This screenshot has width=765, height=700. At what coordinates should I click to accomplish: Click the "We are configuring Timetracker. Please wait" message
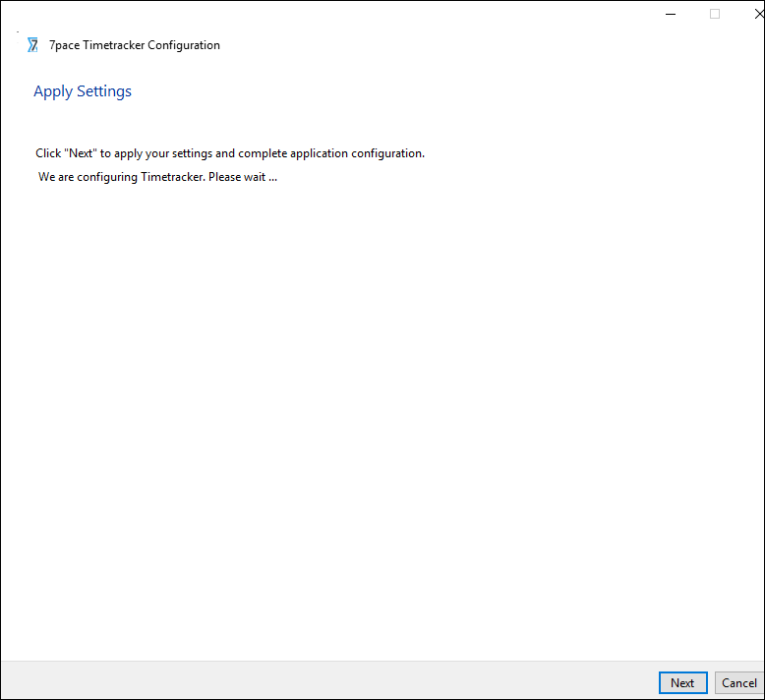[157, 177]
